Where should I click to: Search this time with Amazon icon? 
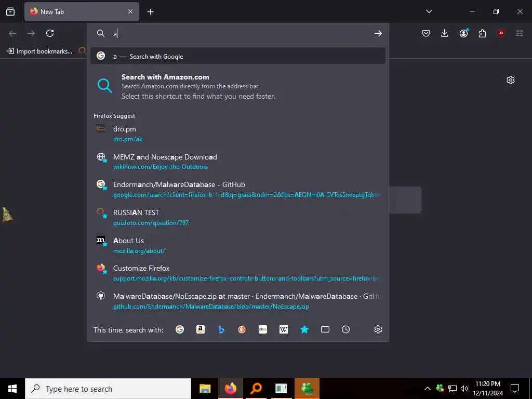(x=201, y=329)
